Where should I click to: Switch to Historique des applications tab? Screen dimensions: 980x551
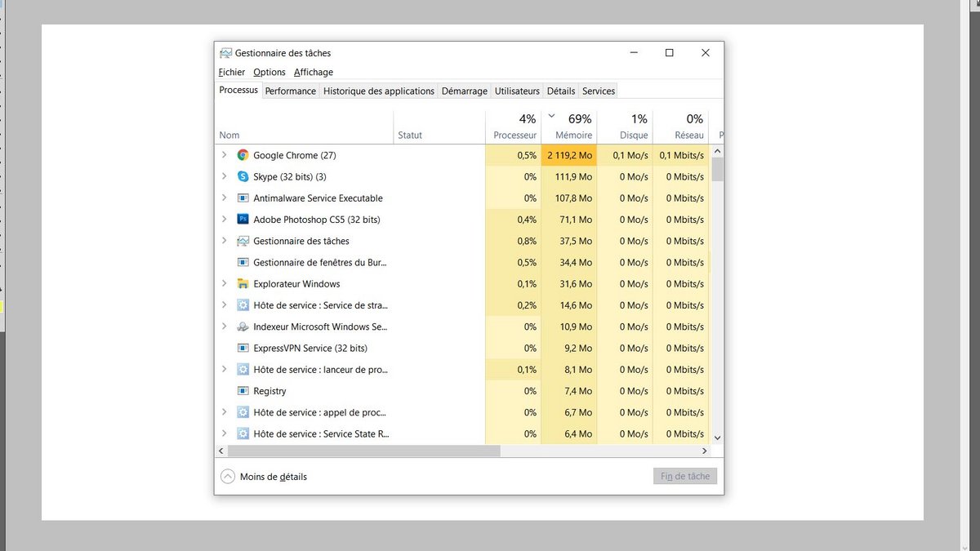pyautogui.click(x=379, y=91)
